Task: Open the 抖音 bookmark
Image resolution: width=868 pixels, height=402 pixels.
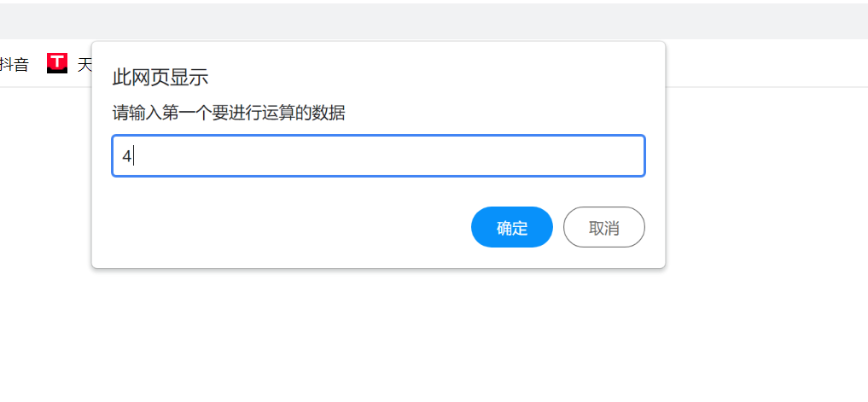Action: (14, 63)
